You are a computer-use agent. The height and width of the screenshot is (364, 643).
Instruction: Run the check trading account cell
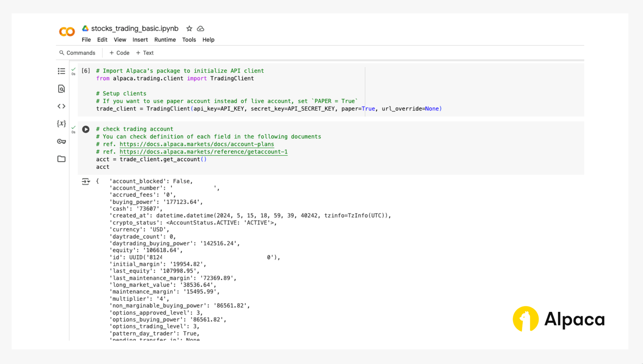click(x=86, y=129)
